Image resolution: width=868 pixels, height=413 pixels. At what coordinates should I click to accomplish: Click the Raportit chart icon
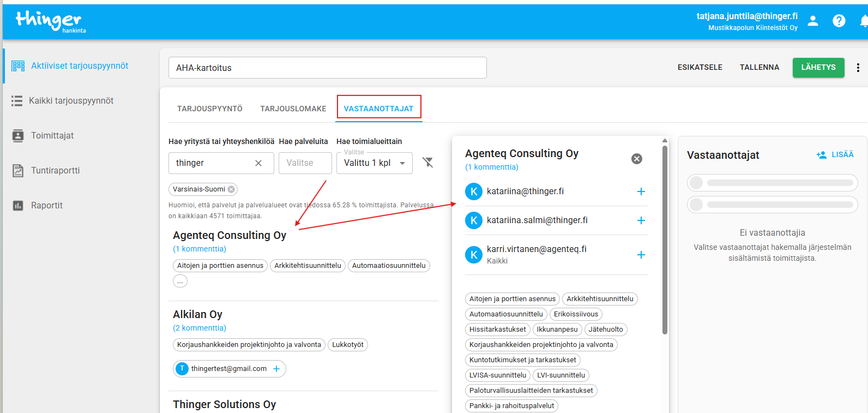point(18,206)
